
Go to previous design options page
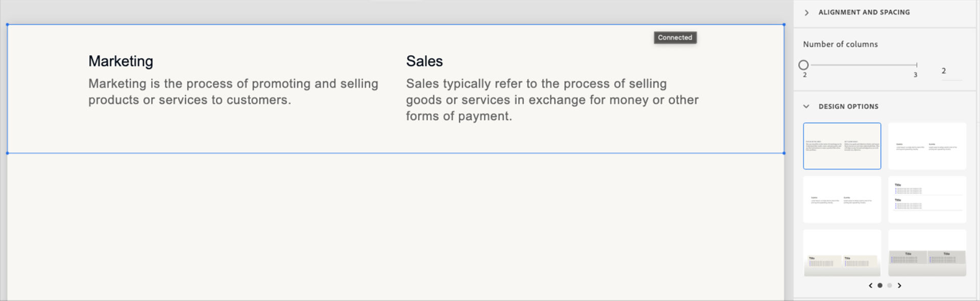point(870,286)
